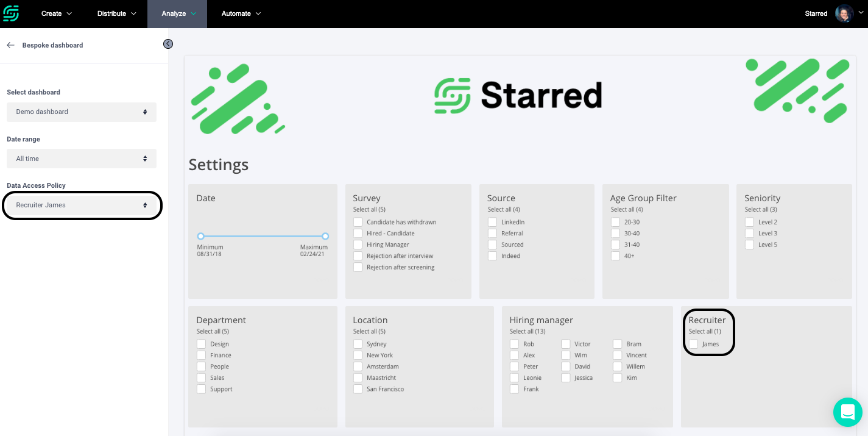This screenshot has height=436, width=868.
Task: Check the Indeed source
Action: click(x=492, y=256)
